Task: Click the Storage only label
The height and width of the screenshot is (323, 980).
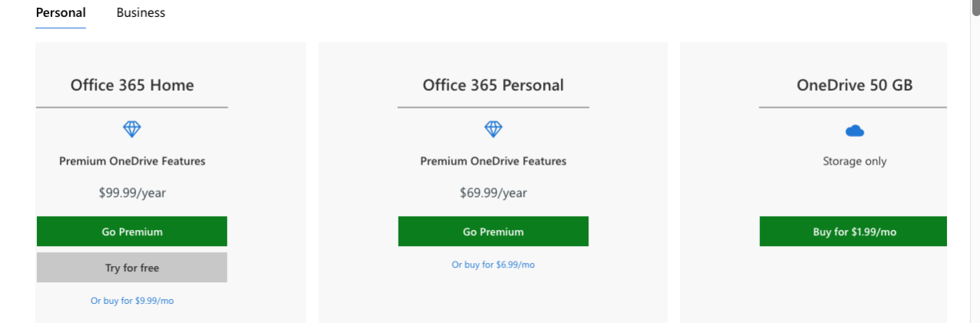Action: tap(855, 161)
